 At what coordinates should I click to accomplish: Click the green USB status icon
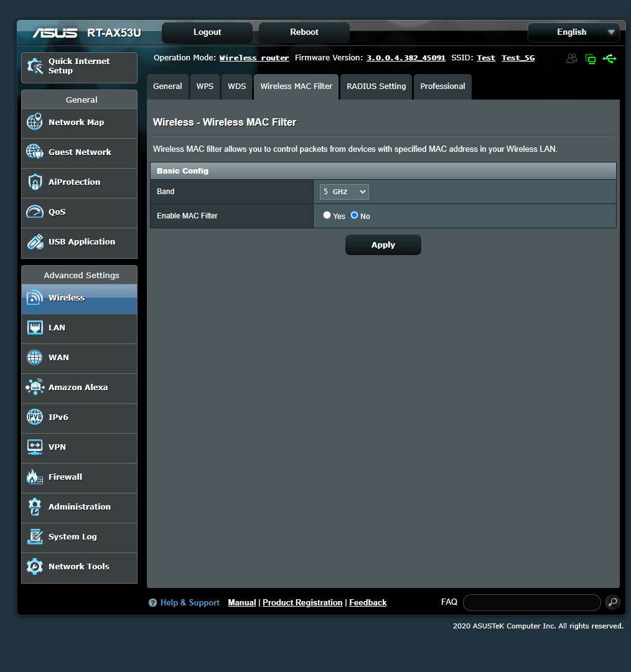(610, 58)
